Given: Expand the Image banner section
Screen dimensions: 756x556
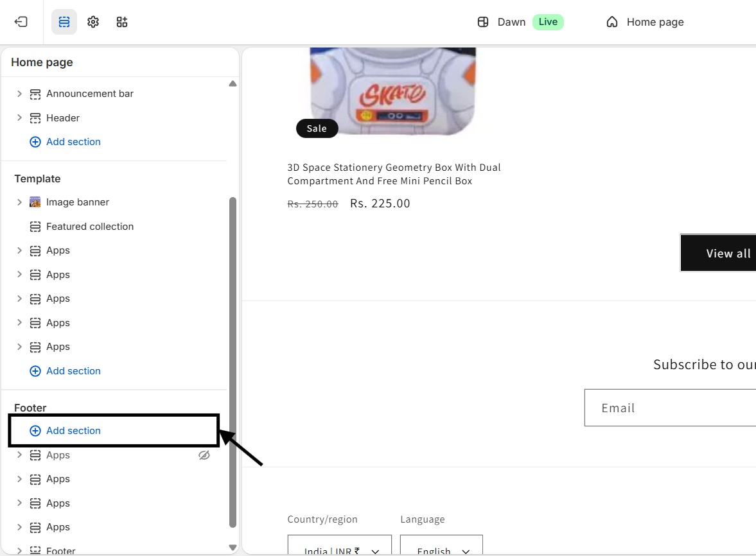Looking at the screenshot, I should 19,202.
